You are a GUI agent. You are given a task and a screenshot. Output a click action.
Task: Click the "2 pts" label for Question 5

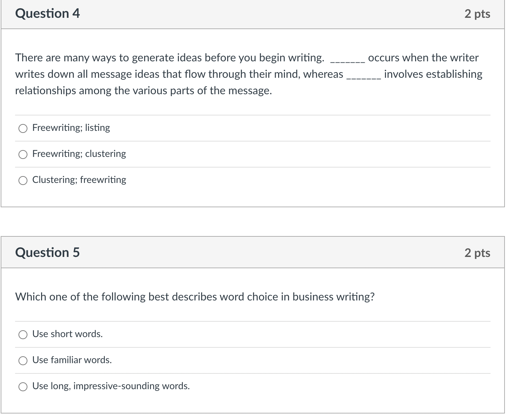click(477, 253)
